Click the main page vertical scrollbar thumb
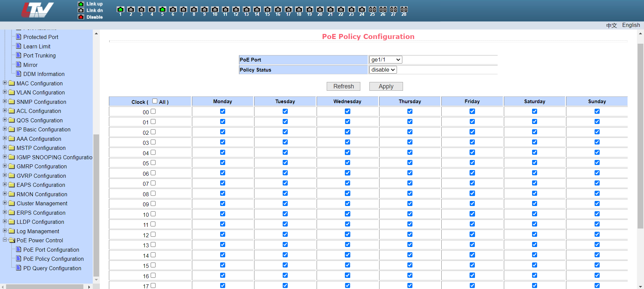Image resolution: width=644 pixels, height=289 pixels. point(640,136)
